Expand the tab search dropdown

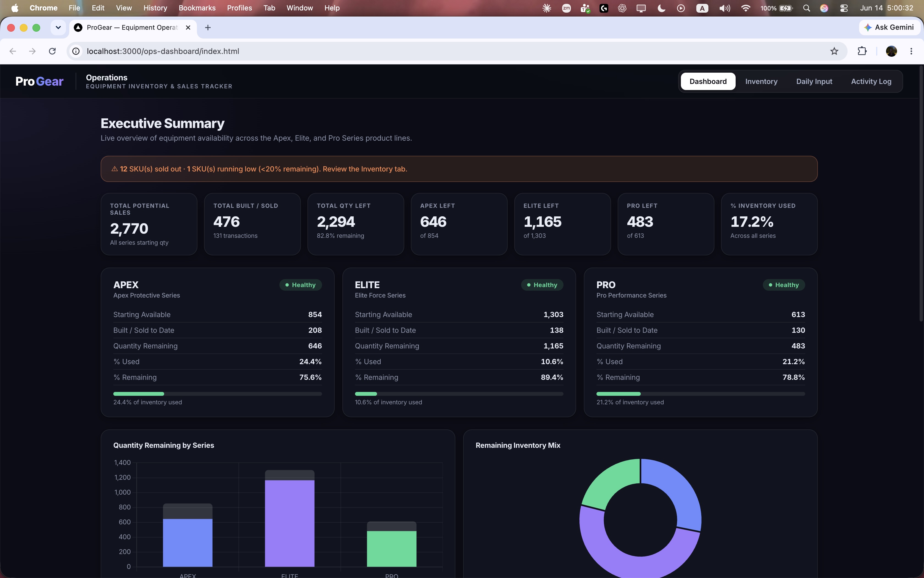58,28
